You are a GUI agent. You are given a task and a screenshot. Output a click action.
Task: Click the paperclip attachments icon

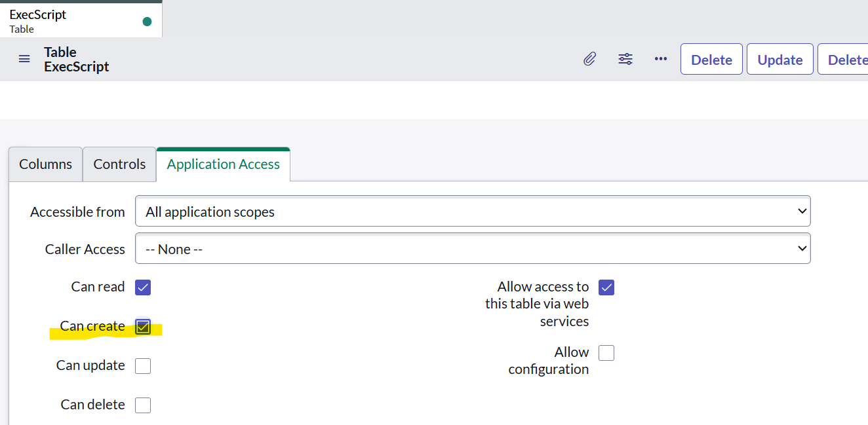point(590,59)
